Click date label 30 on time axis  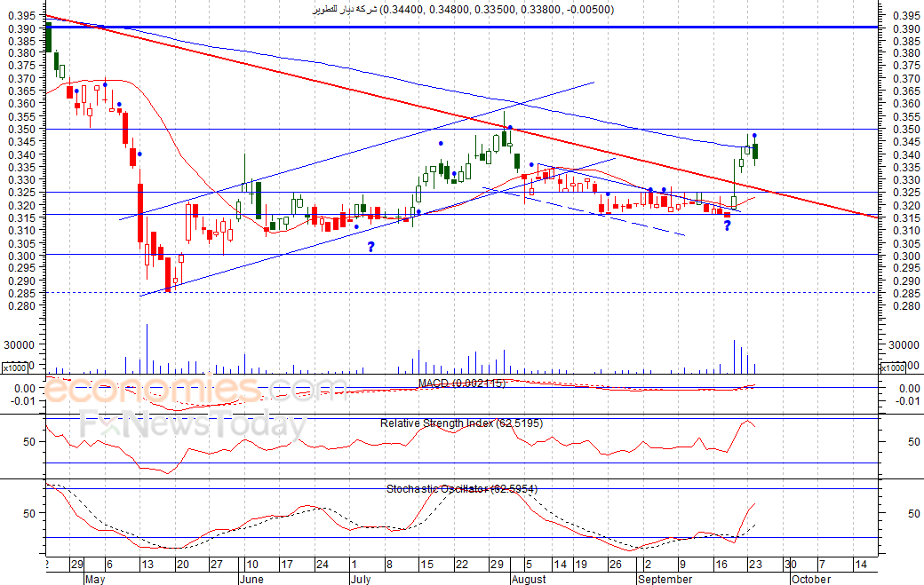[x=790, y=565]
